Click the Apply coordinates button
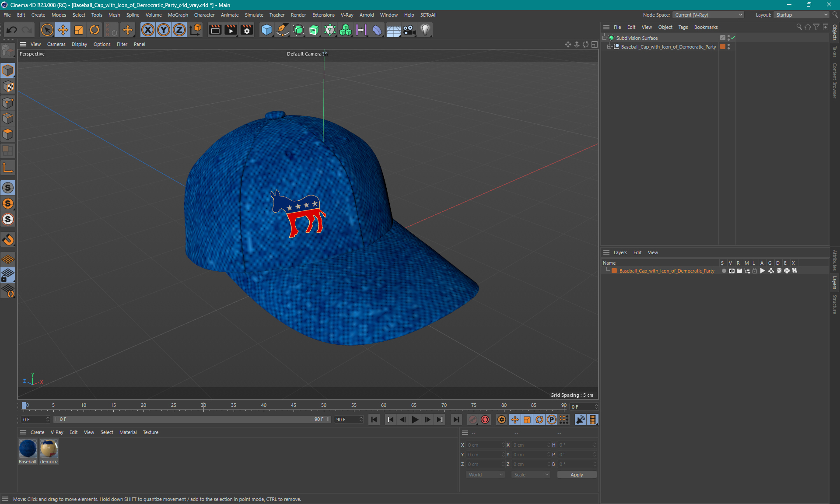Image resolution: width=840 pixels, height=504 pixels. click(x=577, y=475)
